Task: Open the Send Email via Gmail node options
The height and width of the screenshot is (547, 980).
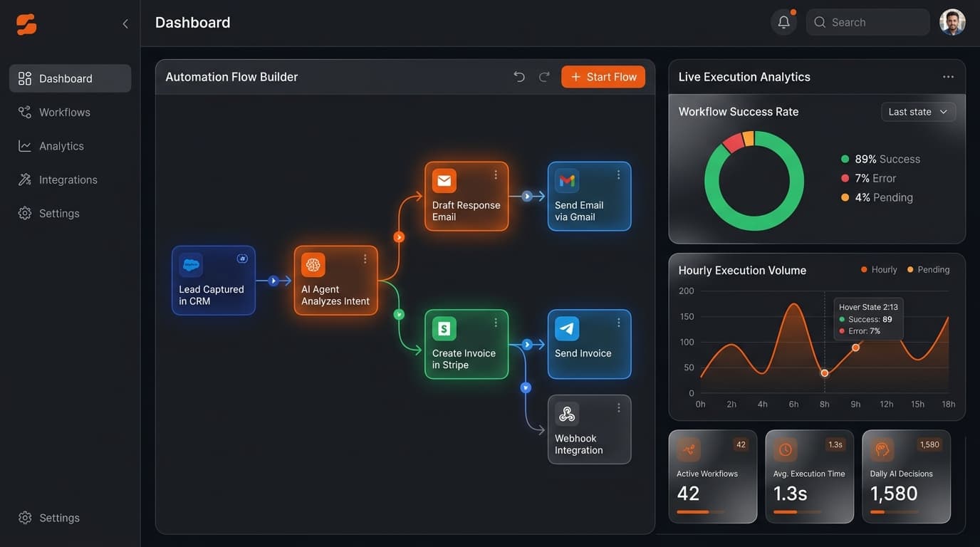Action: 618,175
